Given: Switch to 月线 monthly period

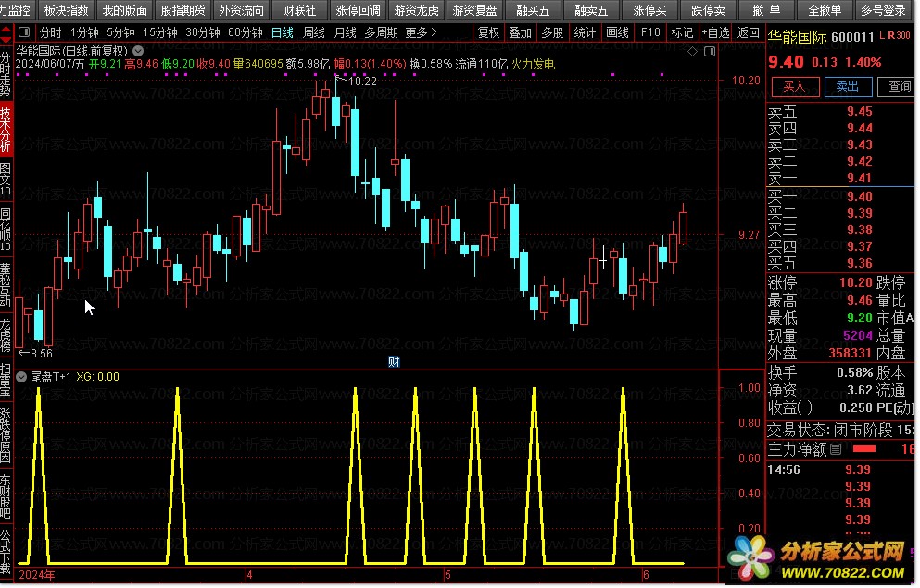Looking at the screenshot, I should coord(345,32).
